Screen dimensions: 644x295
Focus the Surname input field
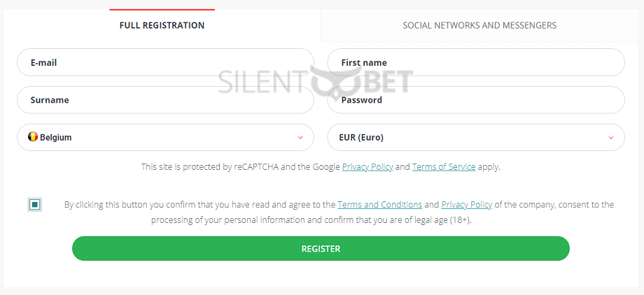coord(165,100)
